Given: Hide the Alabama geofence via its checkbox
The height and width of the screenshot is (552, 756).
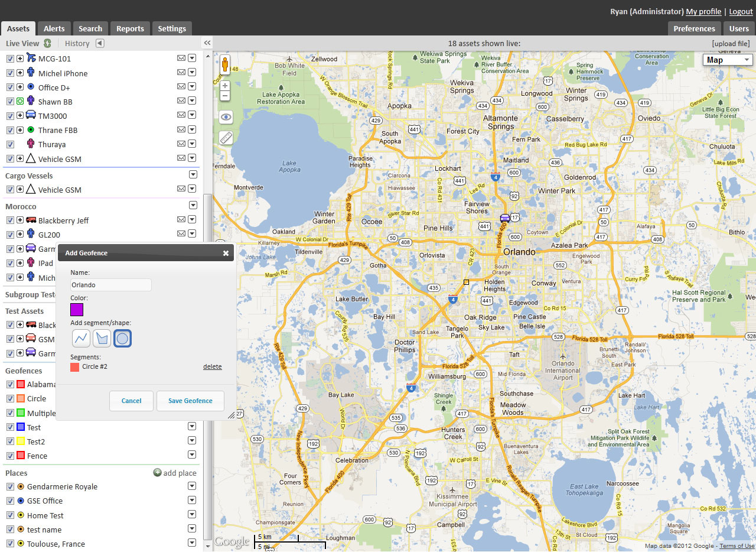Looking at the screenshot, I should click(x=10, y=384).
